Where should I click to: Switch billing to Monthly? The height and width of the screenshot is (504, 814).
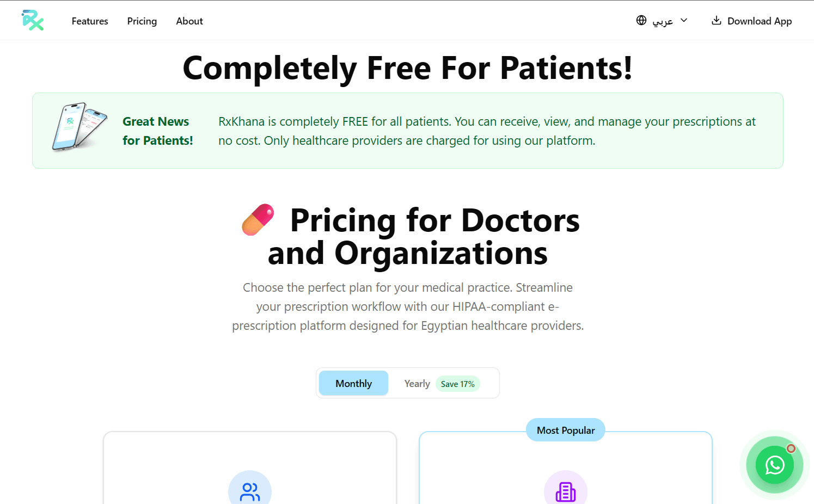coord(353,384)
